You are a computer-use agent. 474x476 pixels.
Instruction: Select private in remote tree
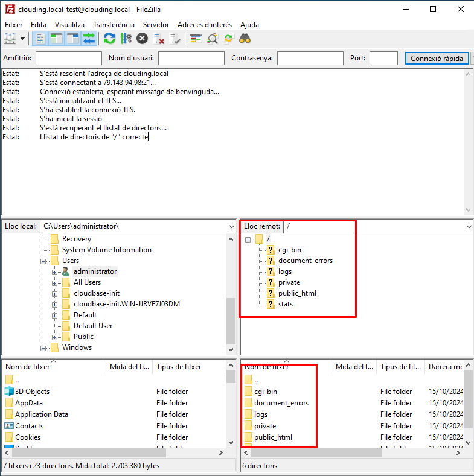click(x=289, y=282)
